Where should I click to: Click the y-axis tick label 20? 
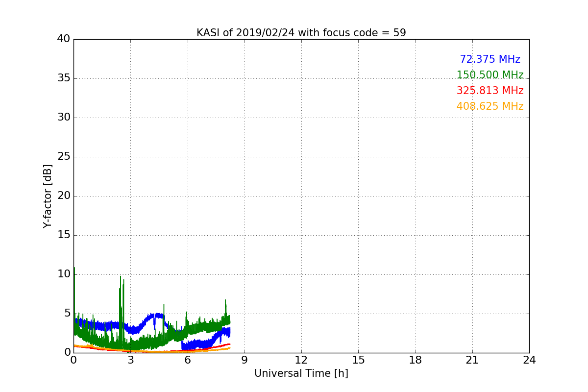coord(64,196)
